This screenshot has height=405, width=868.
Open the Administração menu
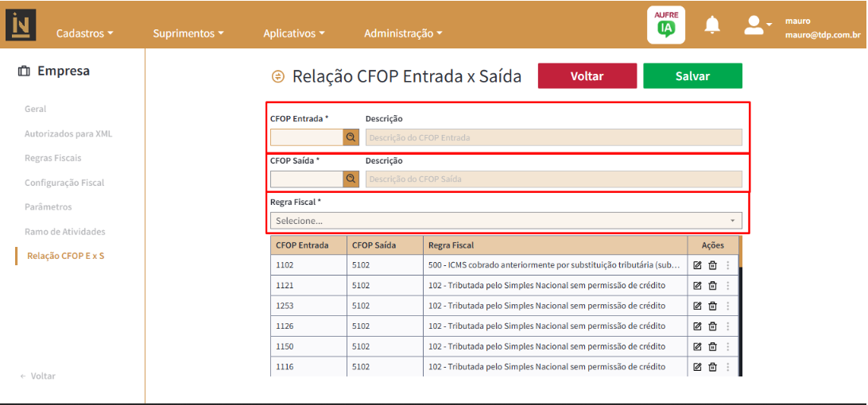tap(403, 33)
